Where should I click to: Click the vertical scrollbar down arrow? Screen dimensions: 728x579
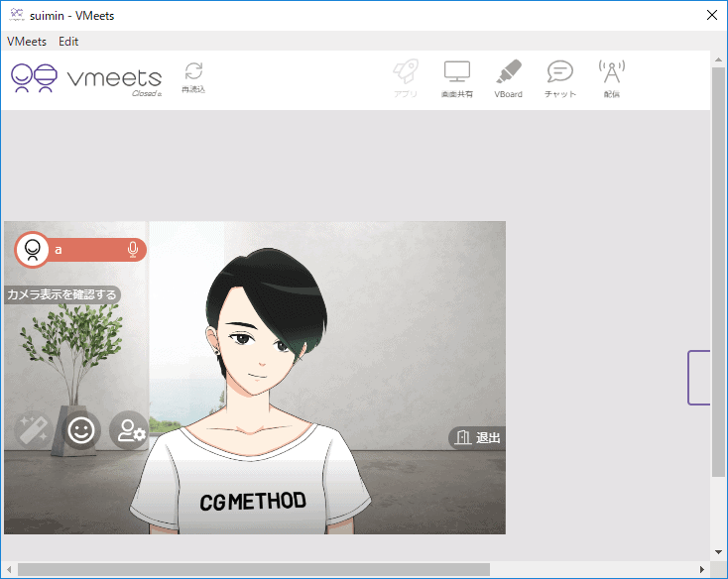tap(718, 552)
